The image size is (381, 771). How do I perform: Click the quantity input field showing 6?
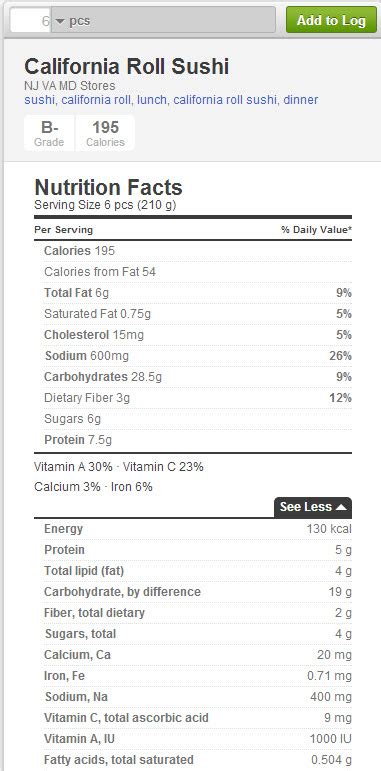pyautogui.click(x=30, y=21)
